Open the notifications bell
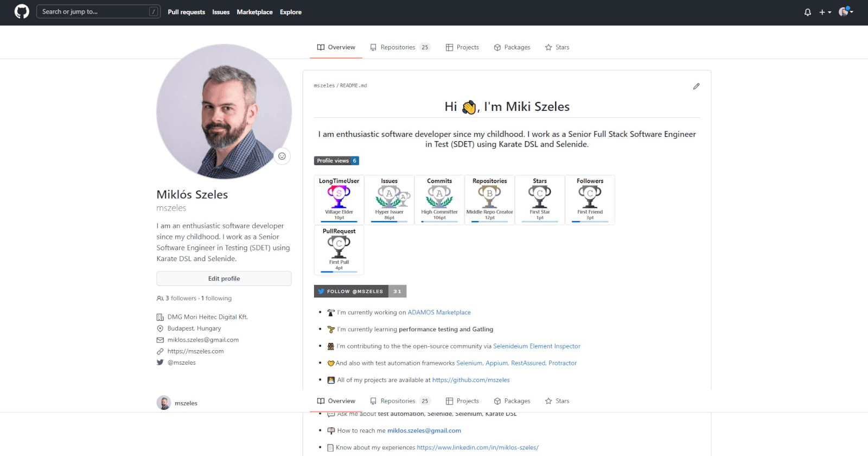This screenshot has height=456, width=868. click(x=807, y=12)
